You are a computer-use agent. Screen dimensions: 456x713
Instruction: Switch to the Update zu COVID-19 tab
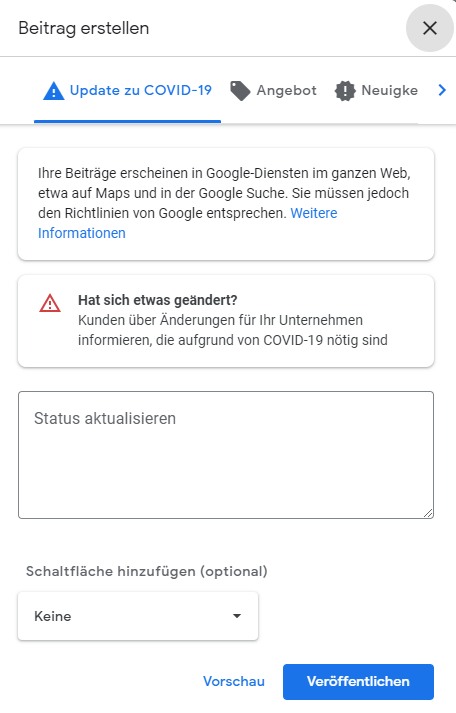pyautogui.click(x=127, y=90)
